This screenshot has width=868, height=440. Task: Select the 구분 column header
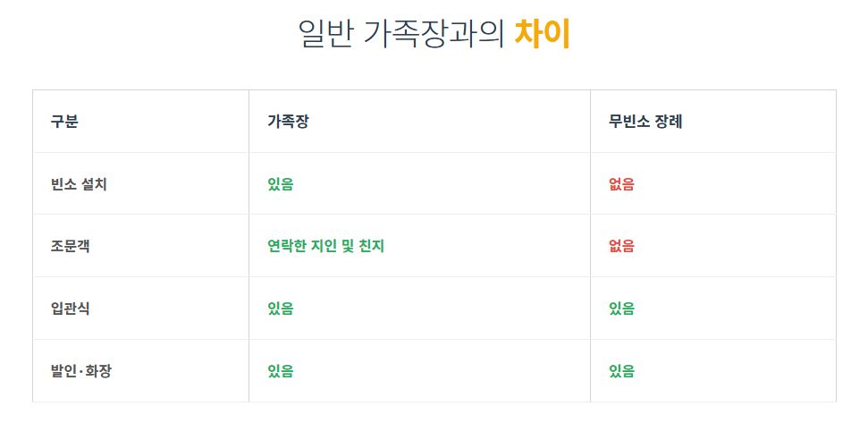[64, 122]
